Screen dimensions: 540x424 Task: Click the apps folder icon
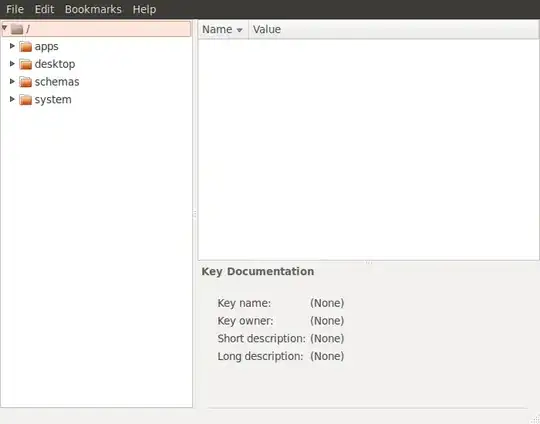click(x=25, y=46)
